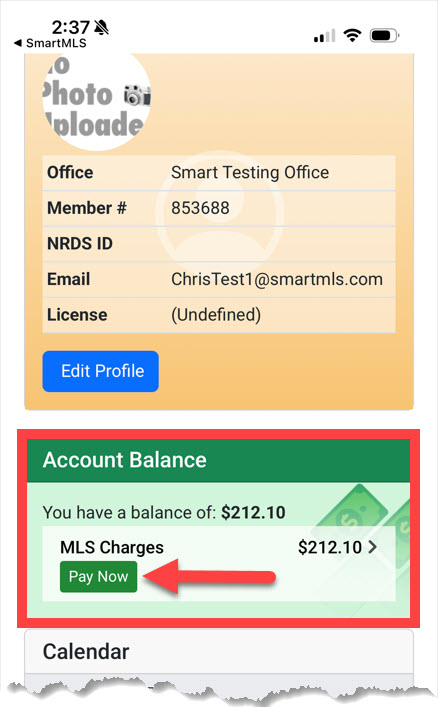
Task: Tap the Office row label
Action: [70, 172]
